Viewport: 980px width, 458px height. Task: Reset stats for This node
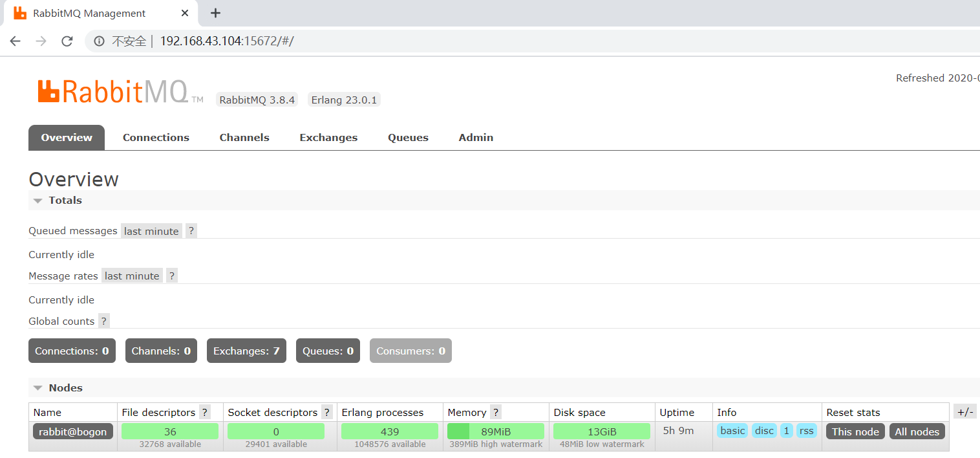855,431
